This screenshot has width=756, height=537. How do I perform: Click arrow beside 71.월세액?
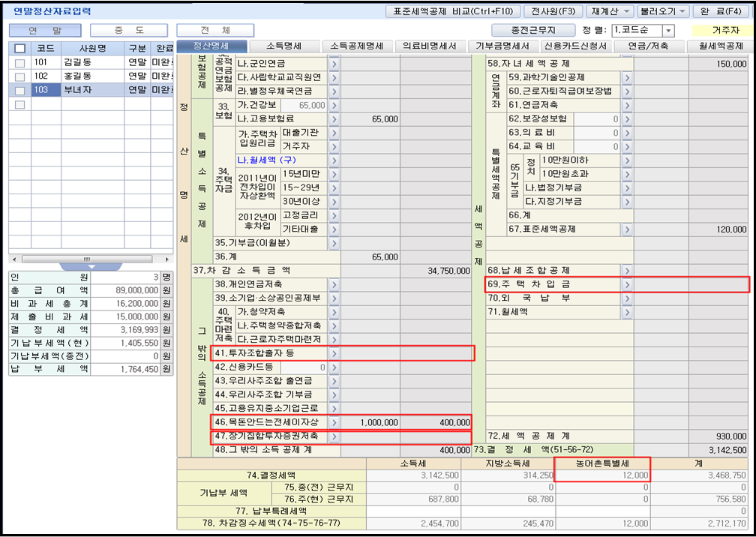[x=627, y=312]
